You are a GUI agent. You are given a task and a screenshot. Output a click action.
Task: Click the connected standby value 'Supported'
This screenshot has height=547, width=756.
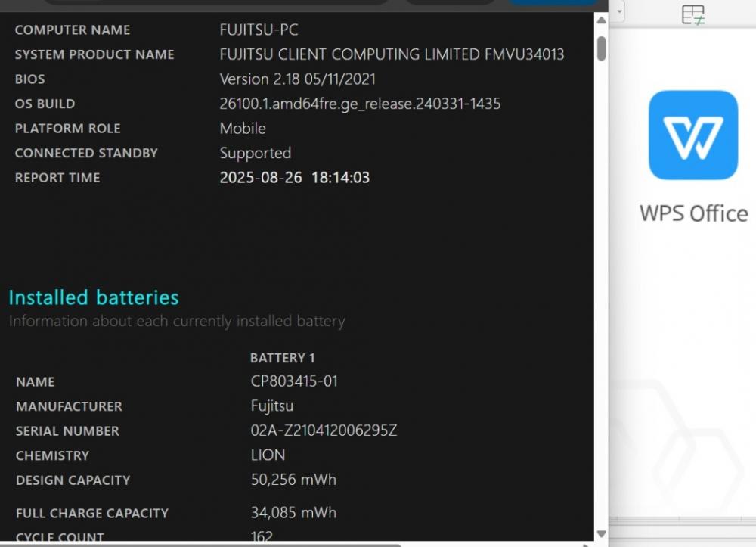(x=256, y=154)
